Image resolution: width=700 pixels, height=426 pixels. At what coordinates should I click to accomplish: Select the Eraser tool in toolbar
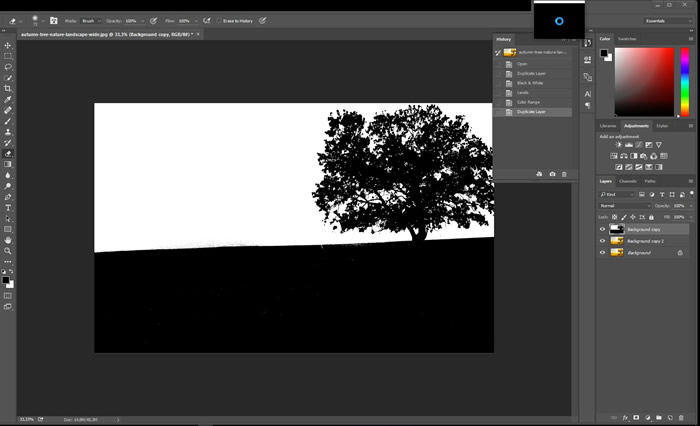8,154
